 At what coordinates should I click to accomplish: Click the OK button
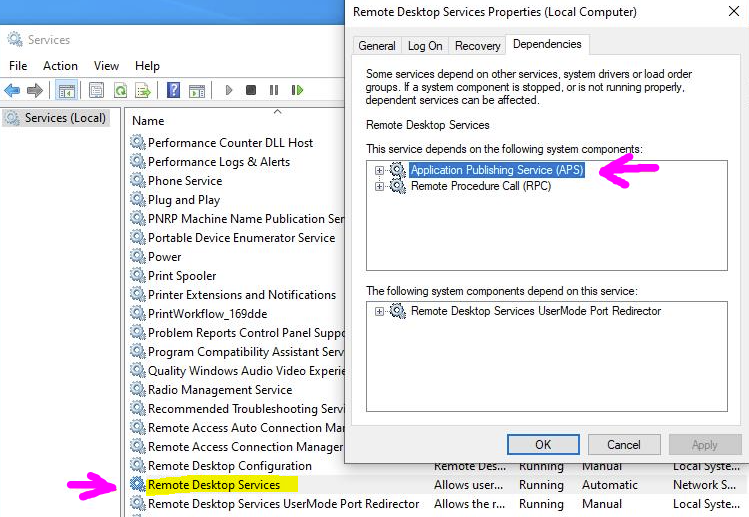click(543, 445)
